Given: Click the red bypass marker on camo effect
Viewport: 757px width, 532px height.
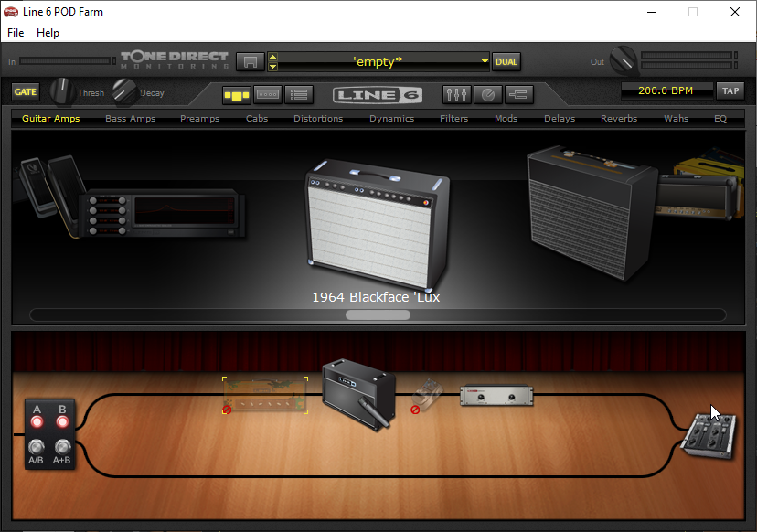Looking at the screenshot, I should click(x=227, y=410).
